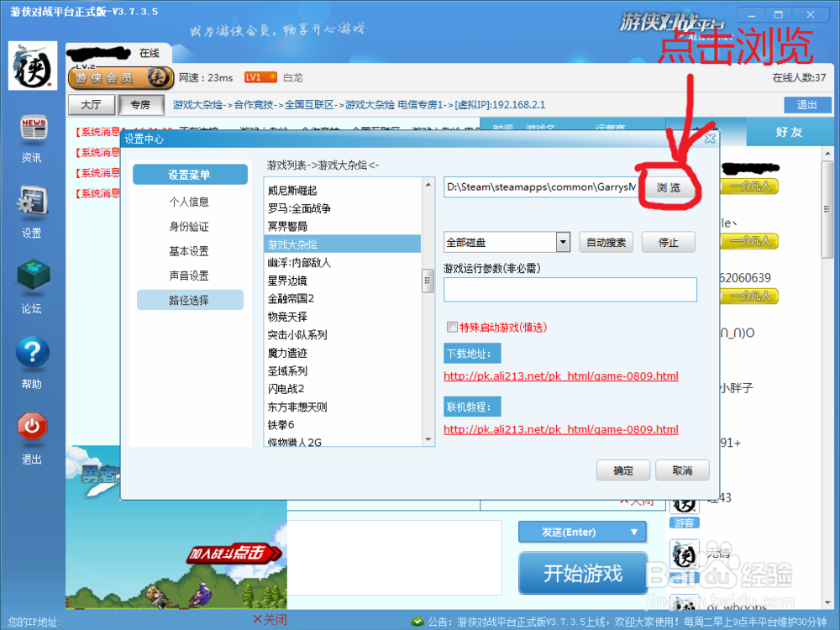Click the 浏览 browse button
The image size is (840, 630).
(669, 186)
